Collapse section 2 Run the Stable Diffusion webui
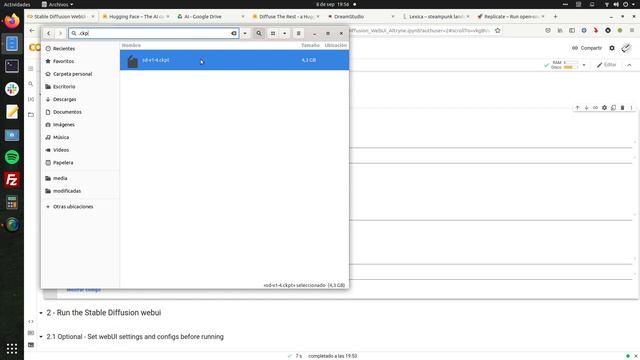Viewport: 640px width, 360px height. 41,313
